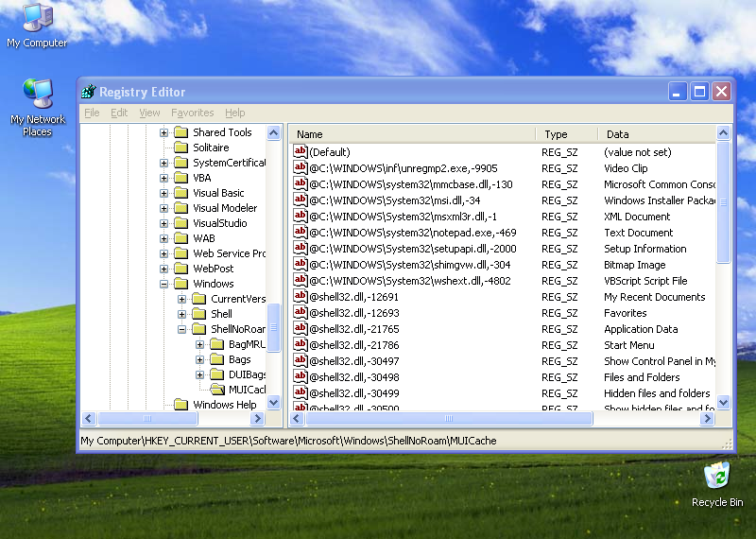Click the Registry Editor title bar icon
756x539 pixels.
tap(88, 91)
